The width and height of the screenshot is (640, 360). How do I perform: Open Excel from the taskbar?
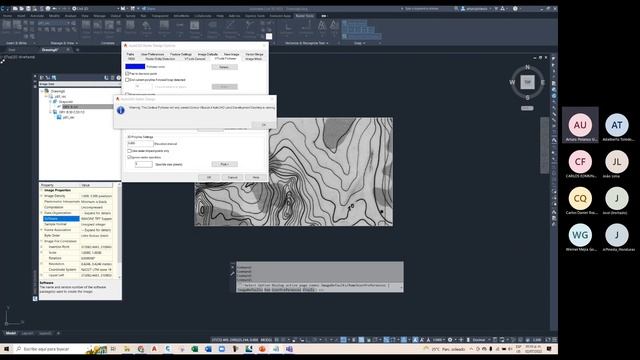click(195, 349)
